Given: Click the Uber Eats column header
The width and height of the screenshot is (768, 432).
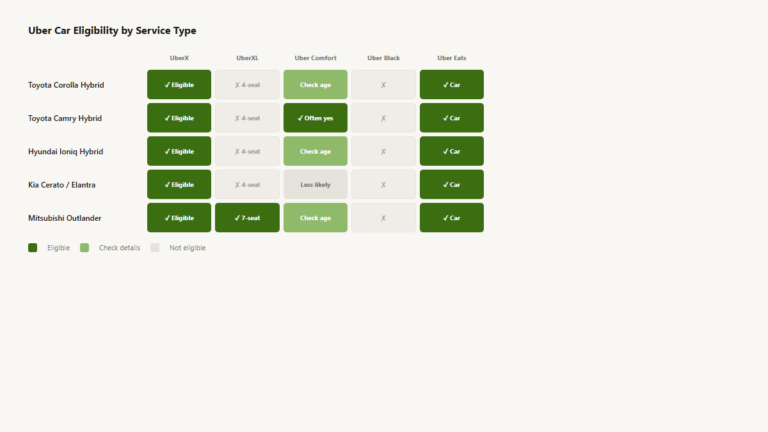Looking at the screenshot, I should pos(452,58).
